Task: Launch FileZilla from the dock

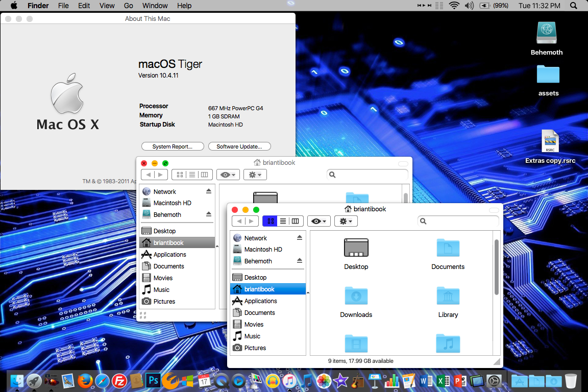Action: 119,381
